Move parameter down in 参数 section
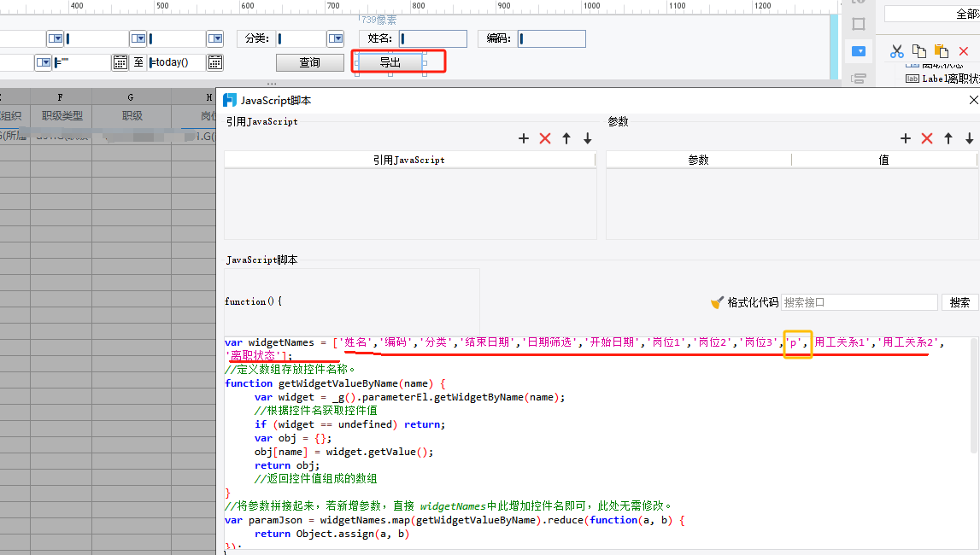The height and width of the screenshot is (555, 980). coord(970,138)
